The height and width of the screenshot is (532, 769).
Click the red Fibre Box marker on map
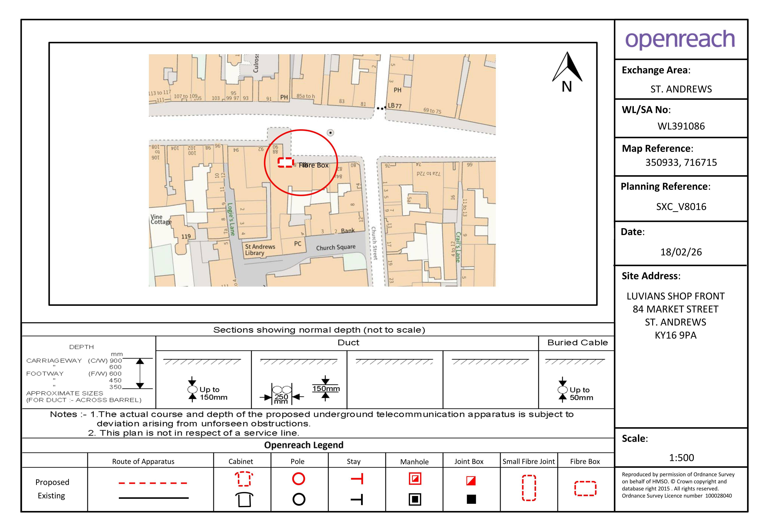coord(286,162)
